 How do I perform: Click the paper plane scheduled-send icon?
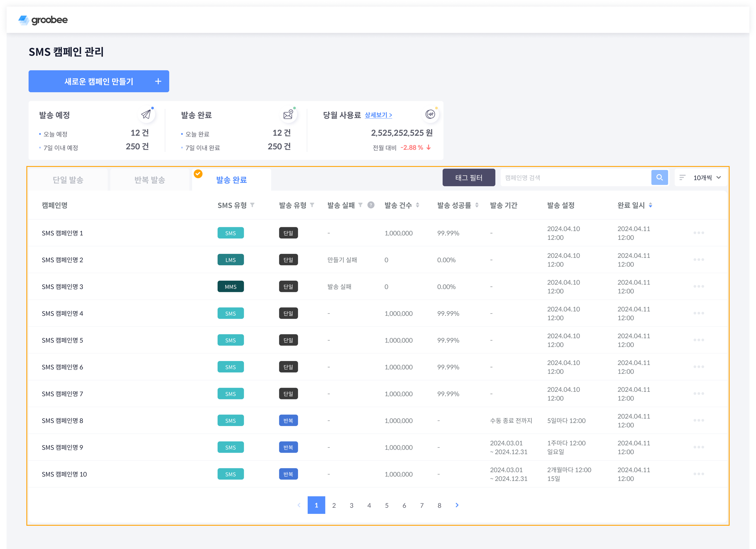[146, 114]
